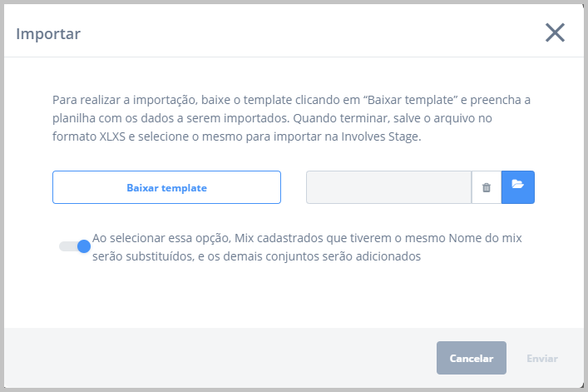Click the X icon beside the Importar header
The image size is (588, 392).
pyautogui.click(x=555, y=32)
